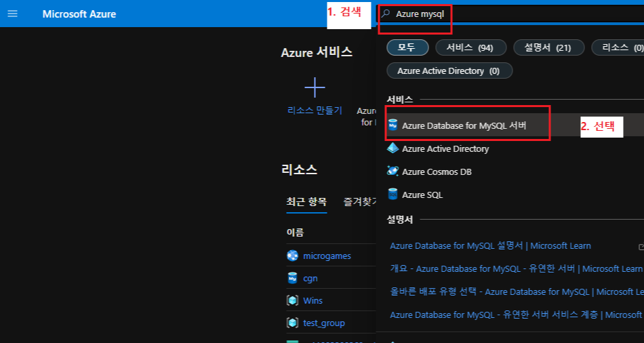Image resolution: width=644 pixels, height=343 pixels.
Task: Click the 이름 column header
Action: click(x=296, y=233)
